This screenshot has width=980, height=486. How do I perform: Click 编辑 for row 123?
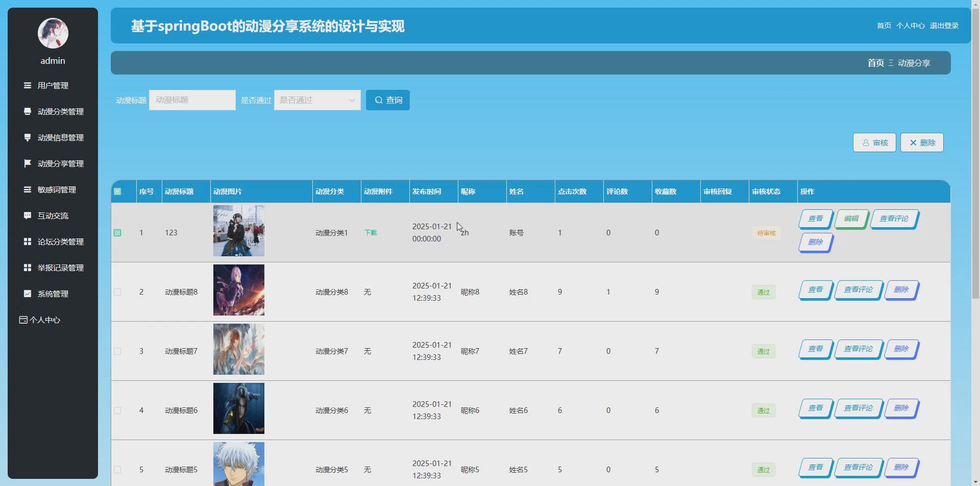point(851,219)
